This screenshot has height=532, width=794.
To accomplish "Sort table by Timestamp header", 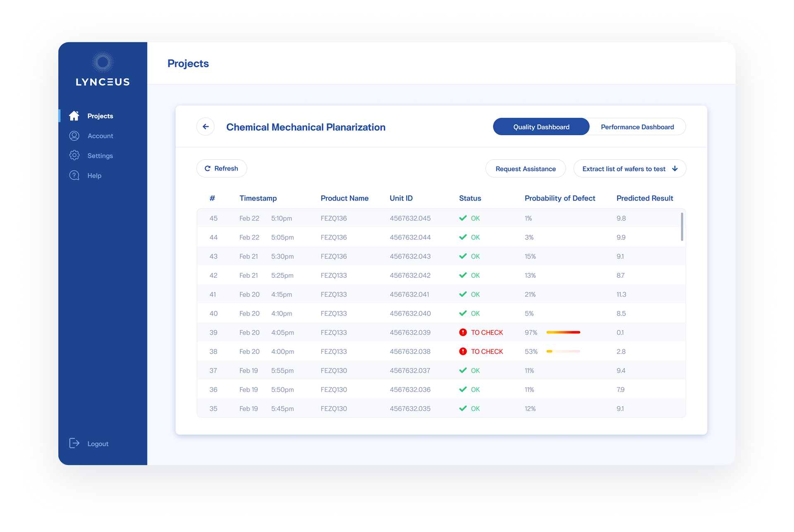I will click(x=258, y=198).
